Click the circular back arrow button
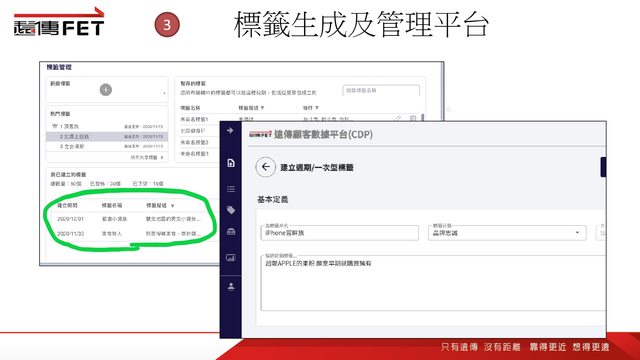Image resolution: width=640 pixels, height=360 pixels. pyautogui.click(x=266, y=167)
